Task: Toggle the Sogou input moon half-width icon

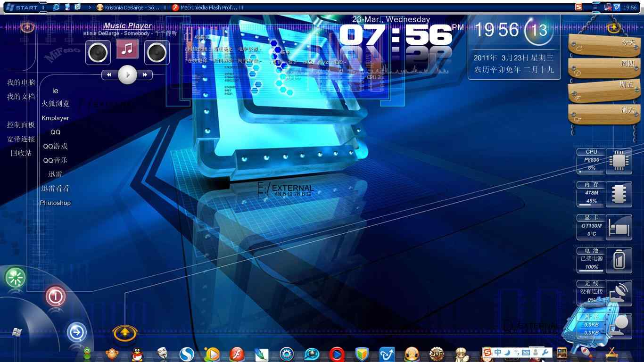Action: click(507, 352)
